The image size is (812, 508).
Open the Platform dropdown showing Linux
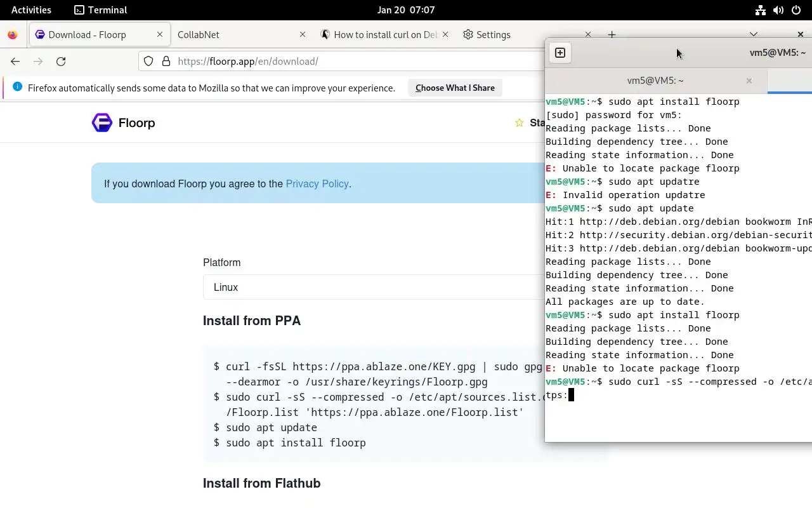point(374,287)
